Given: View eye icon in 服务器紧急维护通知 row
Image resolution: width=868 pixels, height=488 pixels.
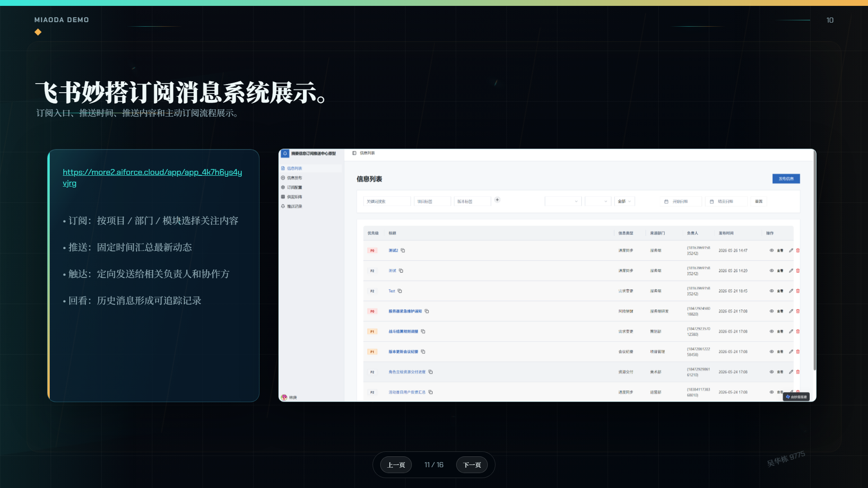Looking at the screenshot, I should 772,311.
